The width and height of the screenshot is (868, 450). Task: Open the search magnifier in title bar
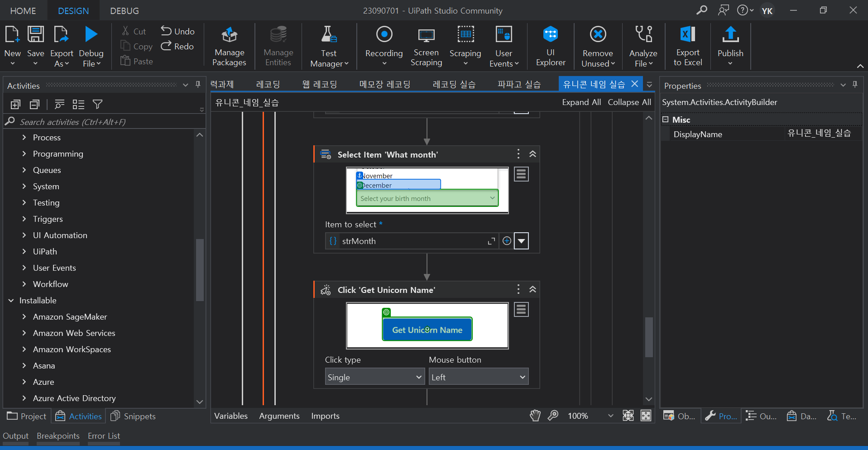point(702,10)
